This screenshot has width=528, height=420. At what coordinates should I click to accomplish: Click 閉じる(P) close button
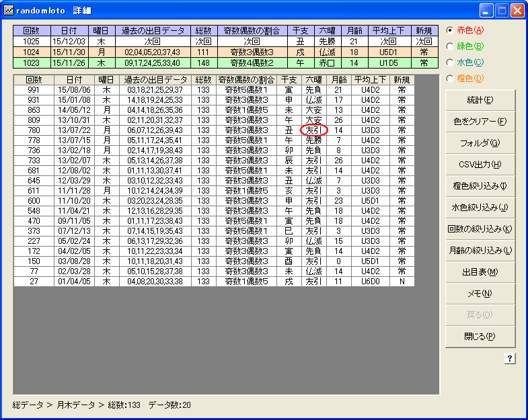click(x=480, y=337)
